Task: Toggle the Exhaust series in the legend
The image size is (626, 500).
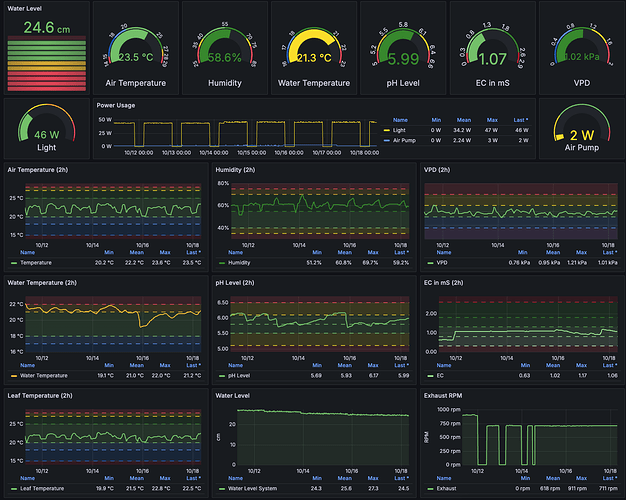Action: tap(448, 488)
